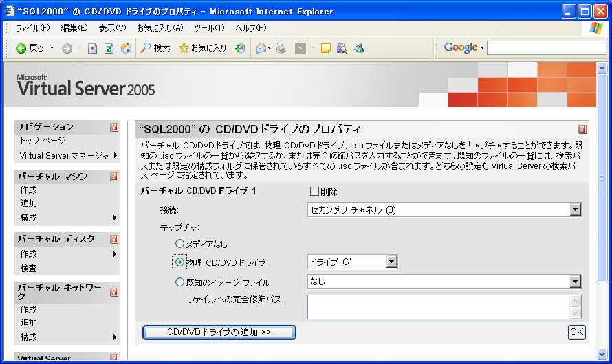Open Back button history dropdown arrow
This screenshot has height=364, width=612.
[52, 48]
